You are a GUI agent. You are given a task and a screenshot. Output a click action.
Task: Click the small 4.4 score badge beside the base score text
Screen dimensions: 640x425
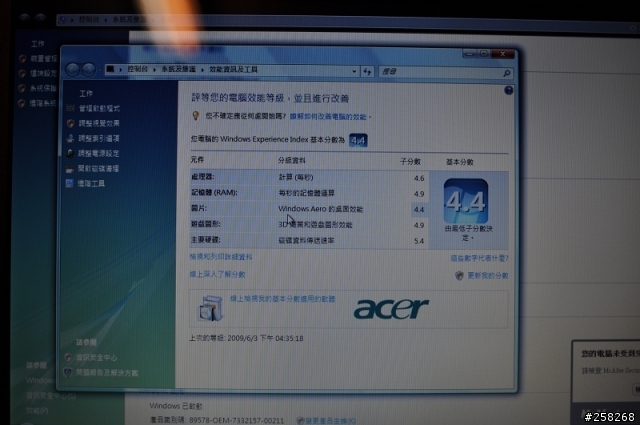point(358,140)
